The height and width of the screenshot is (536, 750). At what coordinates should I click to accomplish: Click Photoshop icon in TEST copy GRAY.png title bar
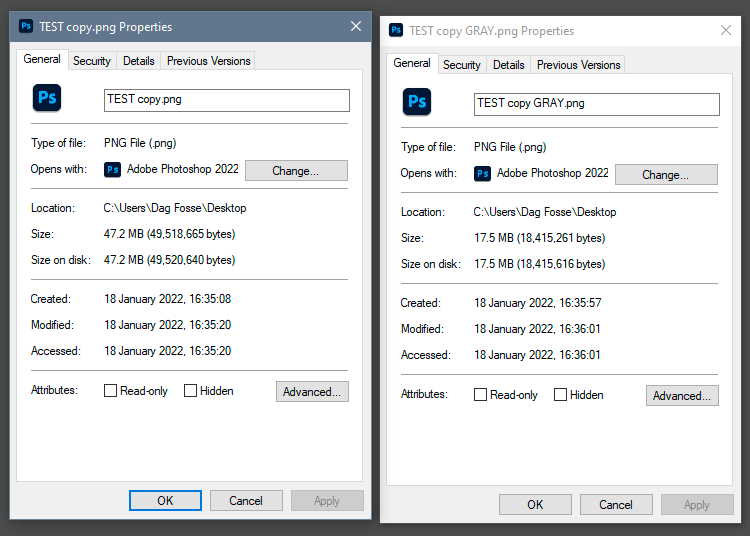396,31
